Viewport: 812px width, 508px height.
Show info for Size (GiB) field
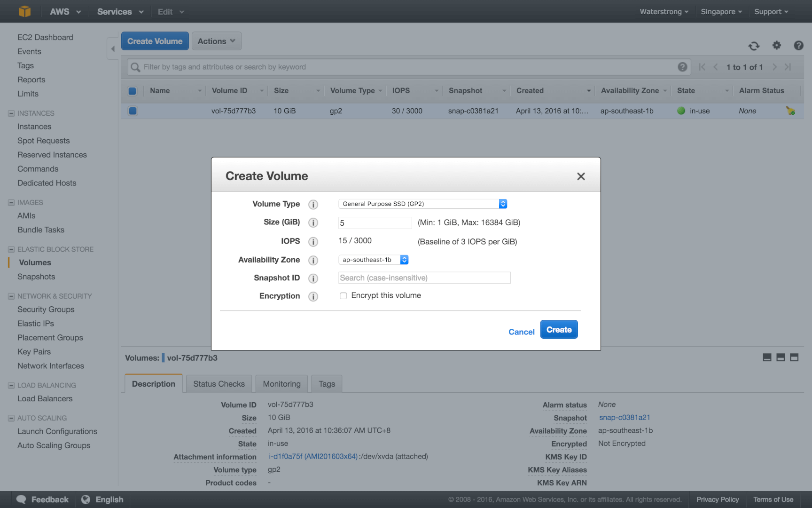[313, 222]
